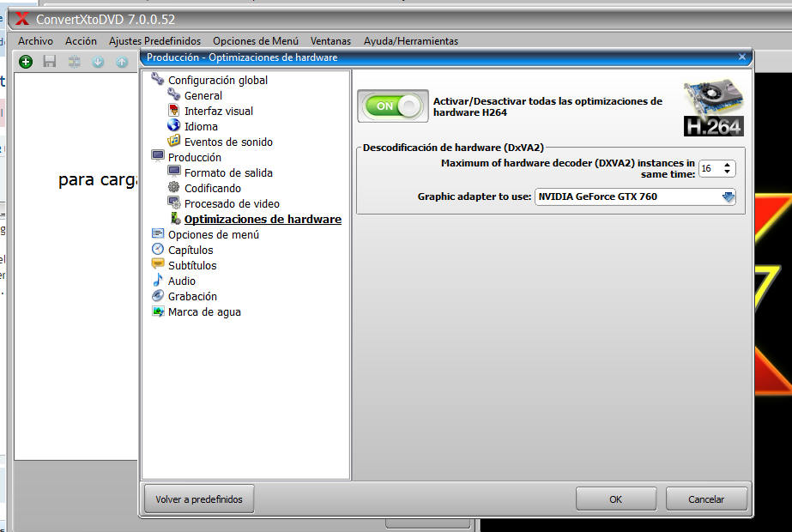Increase DXVA2 decoder instances with up arrow
Viewport: 792px width, 532px height.
coord(727,165)
